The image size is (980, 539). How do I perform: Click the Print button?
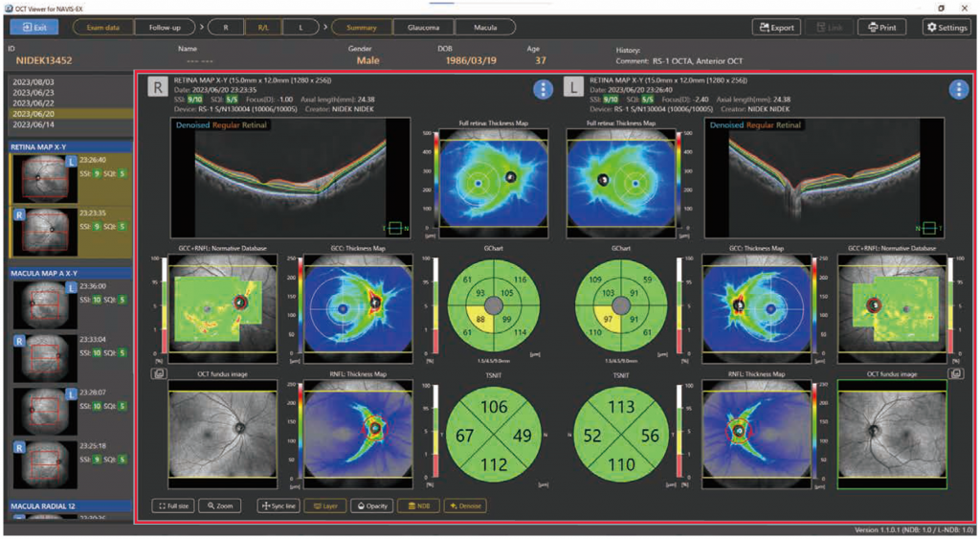[x=881, y=28]
